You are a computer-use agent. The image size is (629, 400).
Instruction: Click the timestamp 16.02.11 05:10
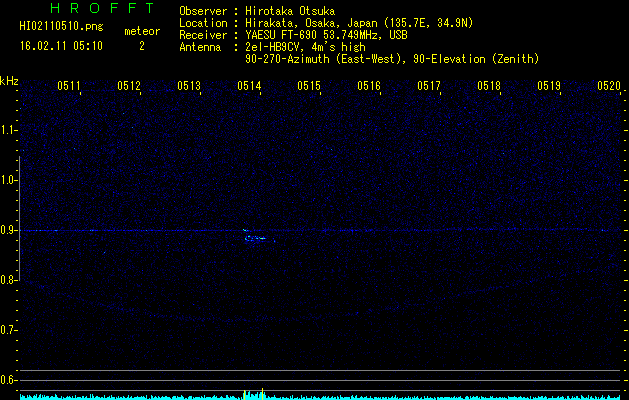pos(61,46)
